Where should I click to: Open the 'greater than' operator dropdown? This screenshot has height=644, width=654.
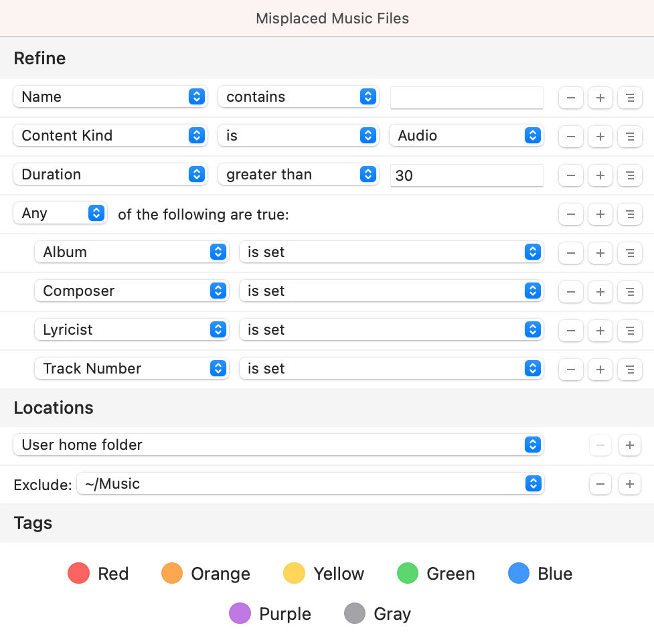[x=298, y=175]
